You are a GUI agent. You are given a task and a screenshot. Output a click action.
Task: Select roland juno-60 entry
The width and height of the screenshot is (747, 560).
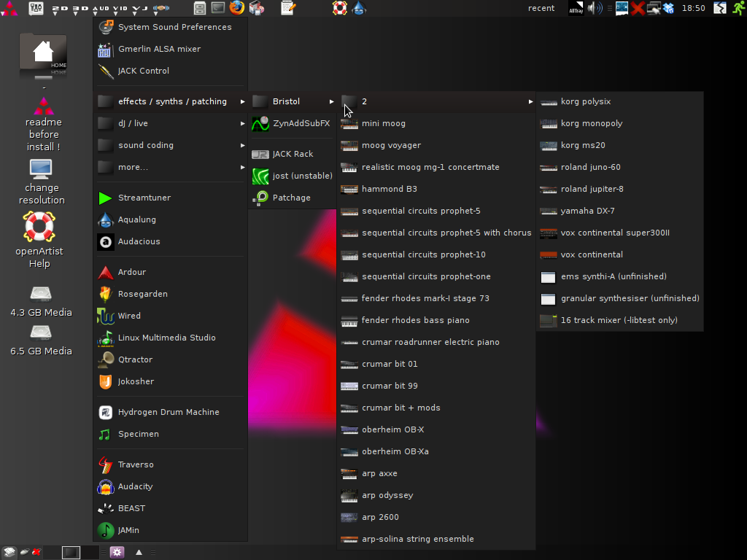pos(620,167)
